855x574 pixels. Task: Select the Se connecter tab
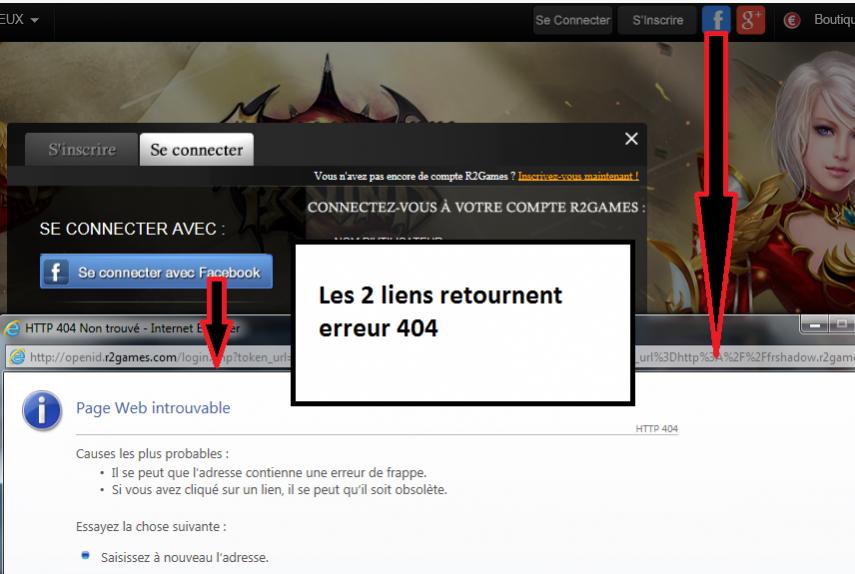pos(196,150)
